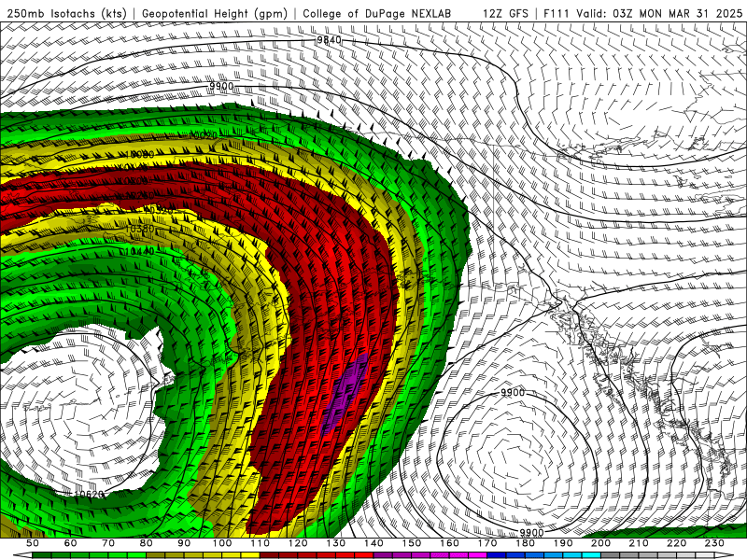Screen dimensions: 747x560
Task: Click the dark purple swatch starting at 140
Action: 383,555
